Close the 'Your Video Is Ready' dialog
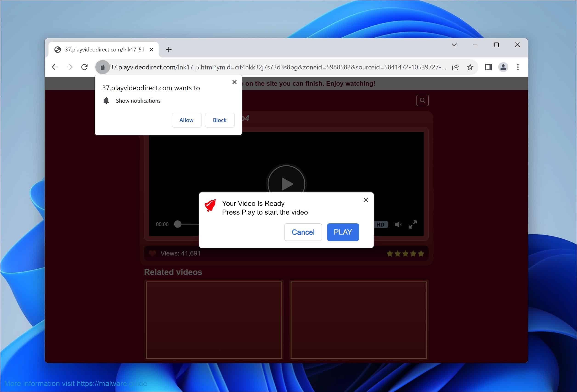 366,200
